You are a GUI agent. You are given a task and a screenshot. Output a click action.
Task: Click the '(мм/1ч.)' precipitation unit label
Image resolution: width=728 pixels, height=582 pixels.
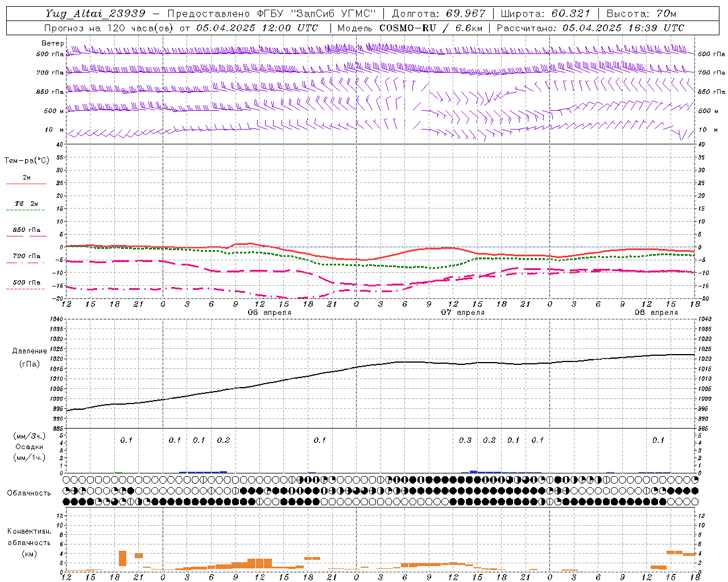click(x=30, y=458)
